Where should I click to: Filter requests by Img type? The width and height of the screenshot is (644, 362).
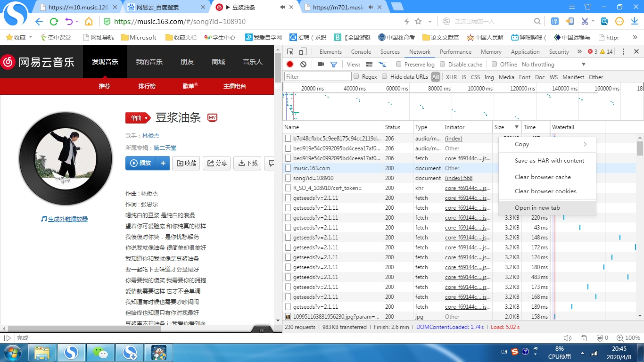click(x=489, y=77)
